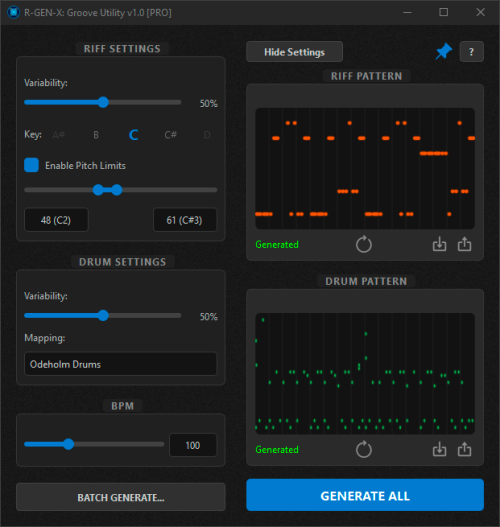This screenshot has height=527, width=500.
Task: Click the Mapping: label
Action: 45,338
